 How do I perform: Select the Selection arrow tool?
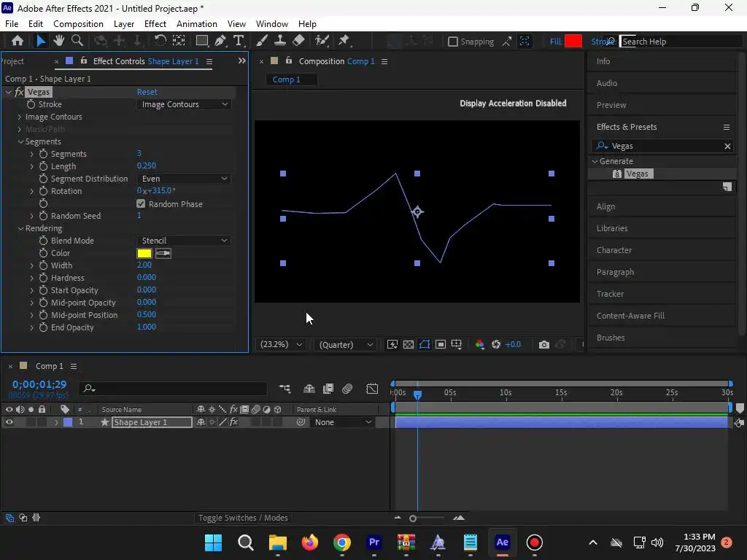pos(41,41)
